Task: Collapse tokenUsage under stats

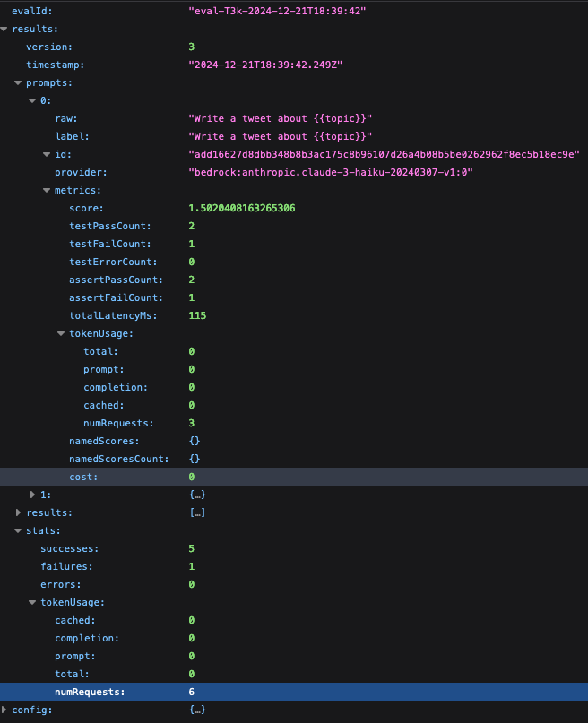Action: pos(32,602)
